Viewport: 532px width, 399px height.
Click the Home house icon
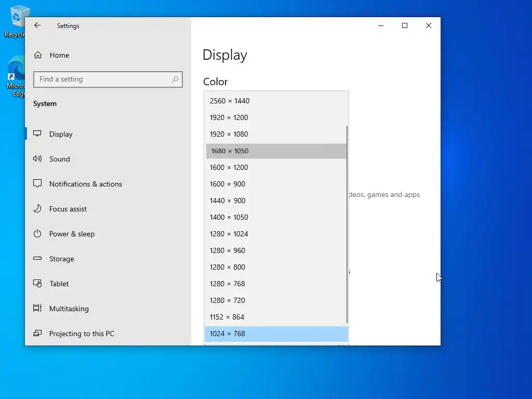(38, 55)
